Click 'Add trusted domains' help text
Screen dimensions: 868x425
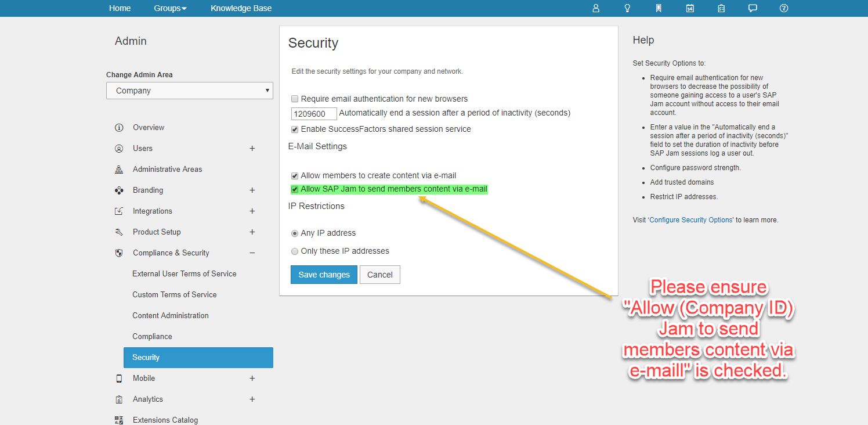pos(682,182)
